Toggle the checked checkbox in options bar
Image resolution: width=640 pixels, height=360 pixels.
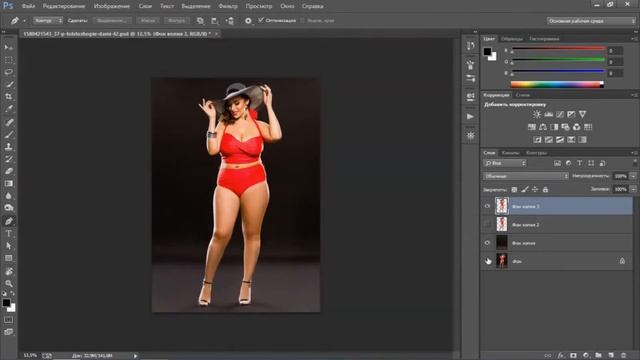click(x=261, y=20)
